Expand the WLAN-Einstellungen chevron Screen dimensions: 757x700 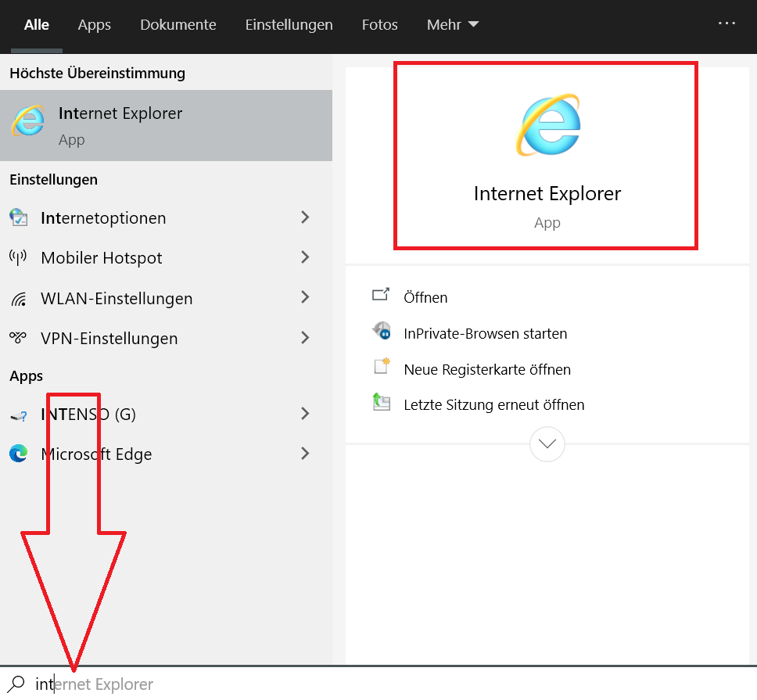click(305, 297)
